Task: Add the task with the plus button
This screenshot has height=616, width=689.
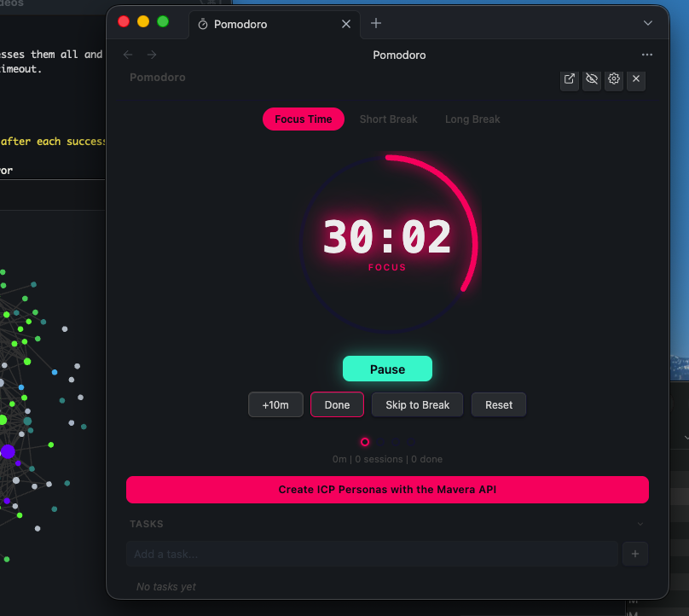Action: (635, 554)
